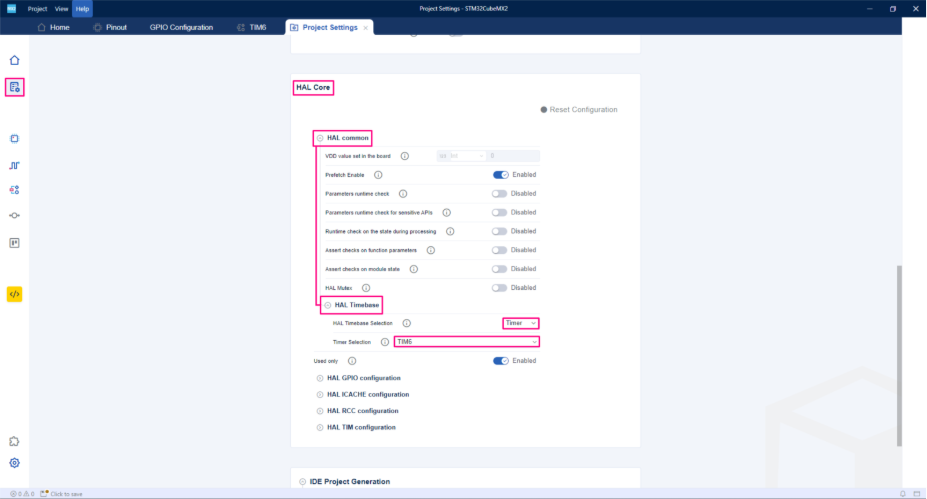Screen dimensions: 927x499
Task: Click the HAL Core section heading
Action: click(x=313, y=88)
